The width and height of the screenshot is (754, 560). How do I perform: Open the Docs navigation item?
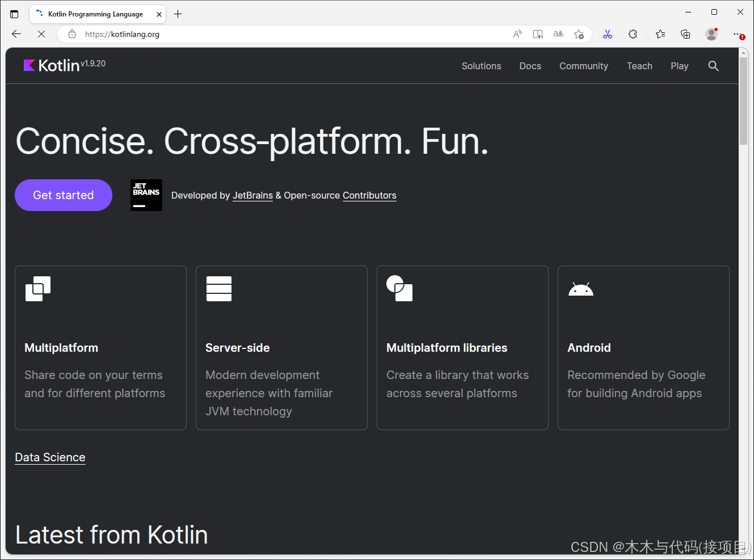coord(530,66)
